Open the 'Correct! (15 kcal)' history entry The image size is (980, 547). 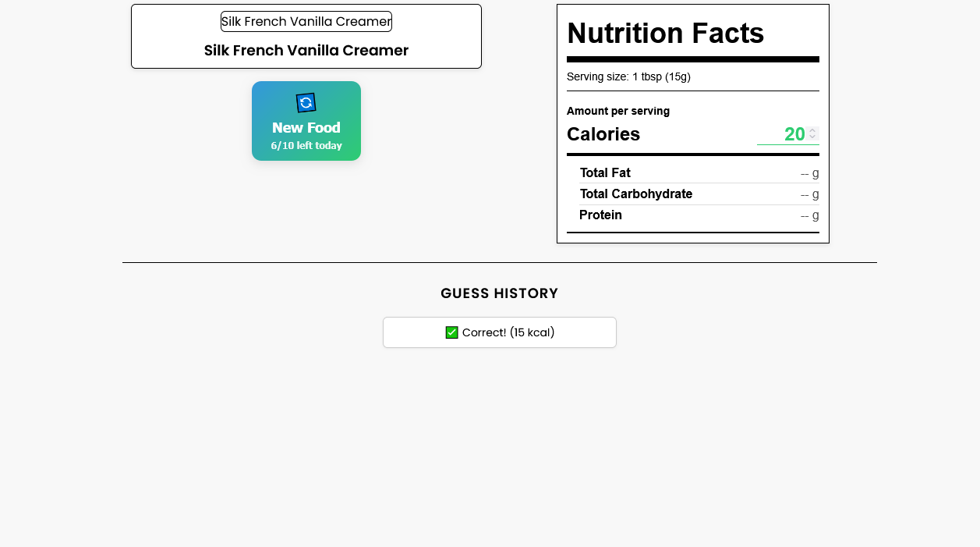[x=500, y=332]
